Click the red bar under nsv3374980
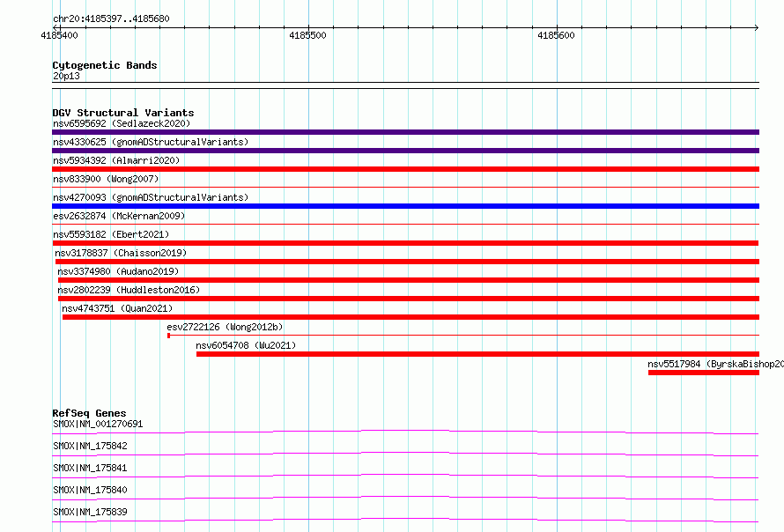 tap(409, 280)
